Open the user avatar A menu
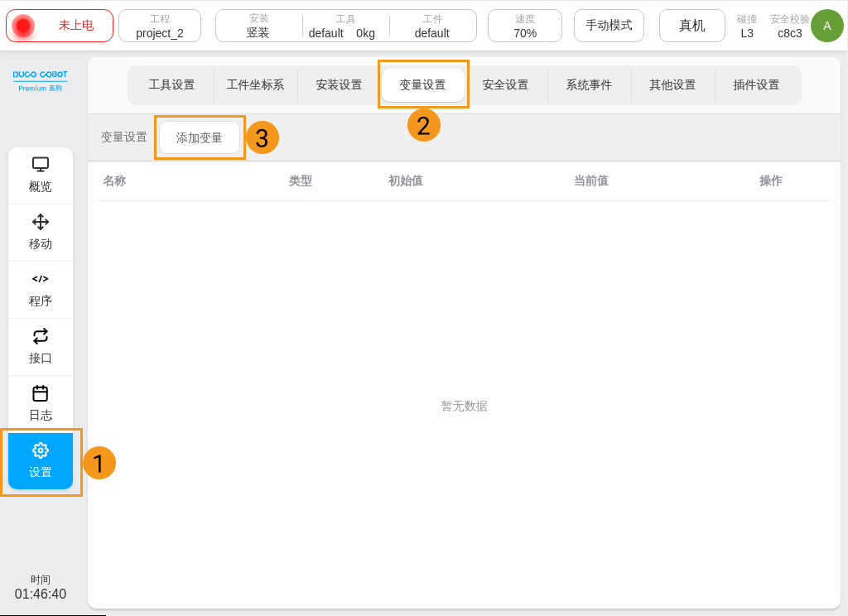 pyautogui.click(x=826, y=26)
